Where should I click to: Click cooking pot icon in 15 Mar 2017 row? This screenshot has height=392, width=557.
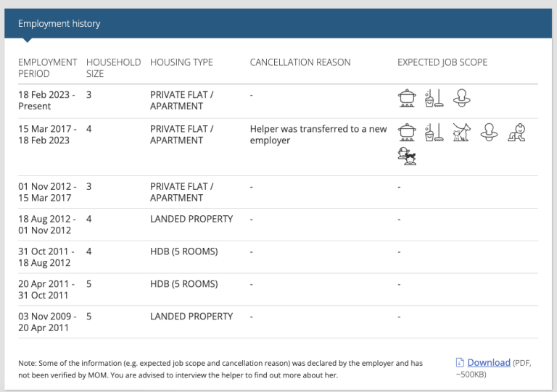coord(407,133)
